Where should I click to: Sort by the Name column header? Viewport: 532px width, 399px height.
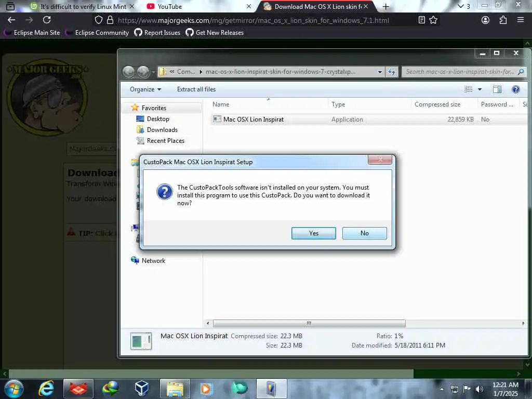point(221,104)
